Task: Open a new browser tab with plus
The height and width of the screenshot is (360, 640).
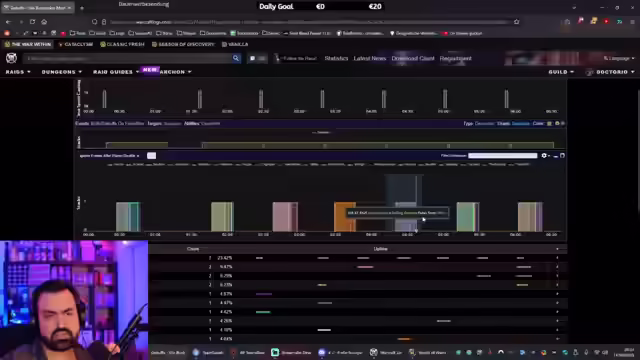Action: [82, 8]
